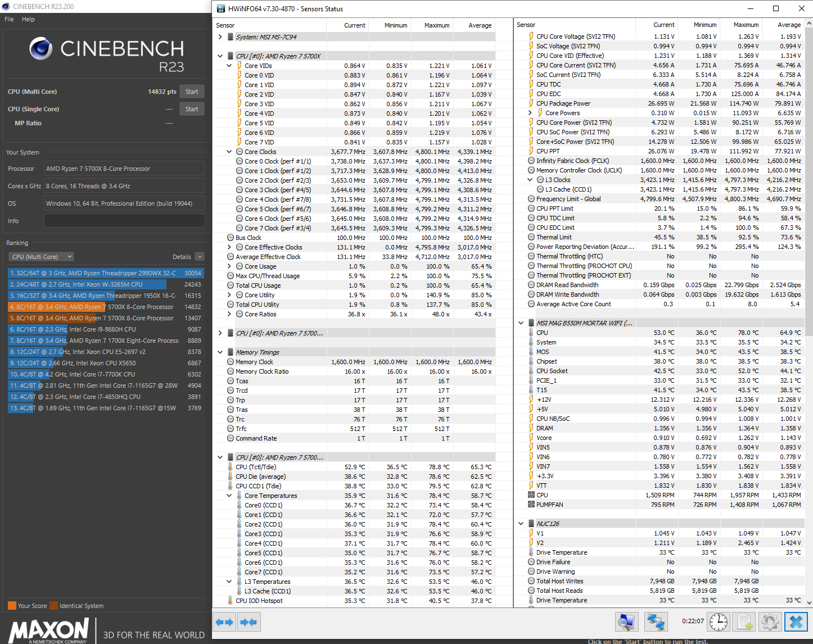Click the round icon beside Drive Failure
813x644 pixels.
point(531,562)
